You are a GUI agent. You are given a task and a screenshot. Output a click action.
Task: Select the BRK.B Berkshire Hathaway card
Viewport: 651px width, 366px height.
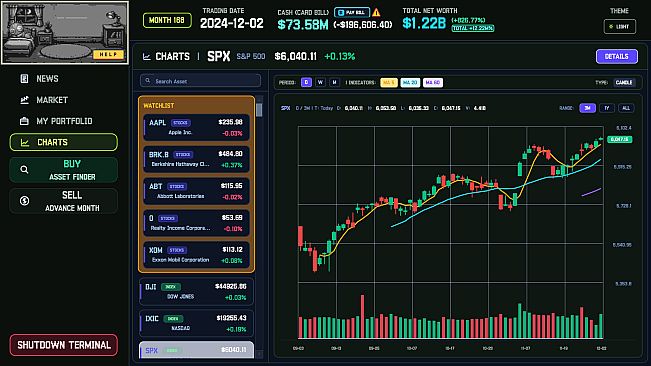click(x=196, y=159)
